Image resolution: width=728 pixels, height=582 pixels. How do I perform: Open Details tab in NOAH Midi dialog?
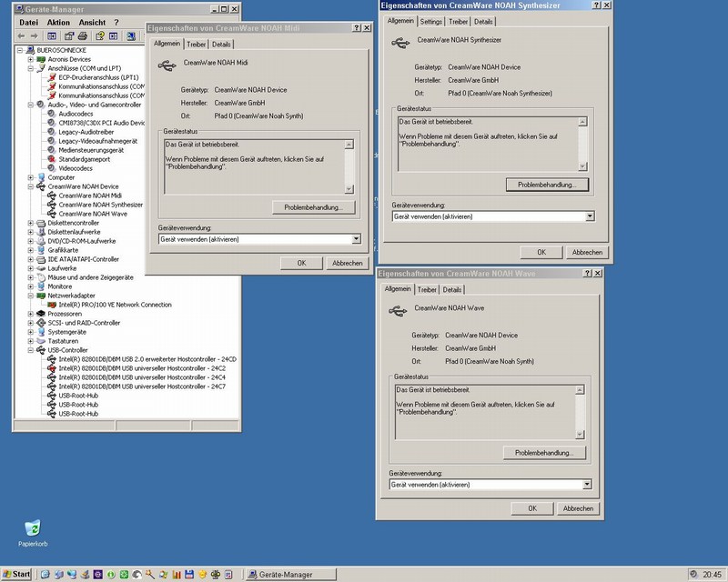pyautogui.click(x=221, y=44)
